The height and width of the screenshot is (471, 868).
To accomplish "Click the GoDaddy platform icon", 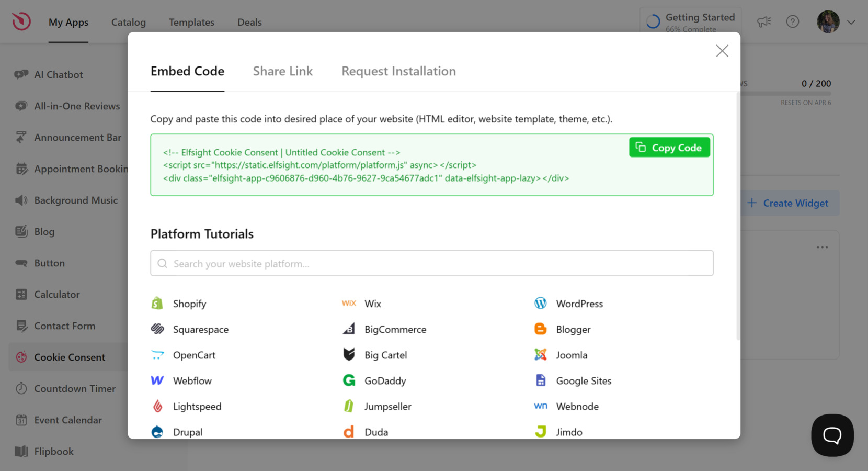I will [x=349, y=380].
